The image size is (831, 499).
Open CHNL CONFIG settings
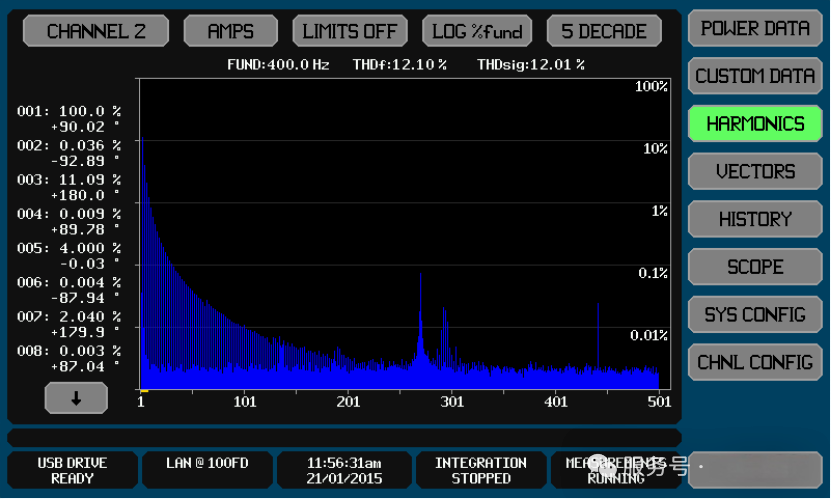pos(755,362)
